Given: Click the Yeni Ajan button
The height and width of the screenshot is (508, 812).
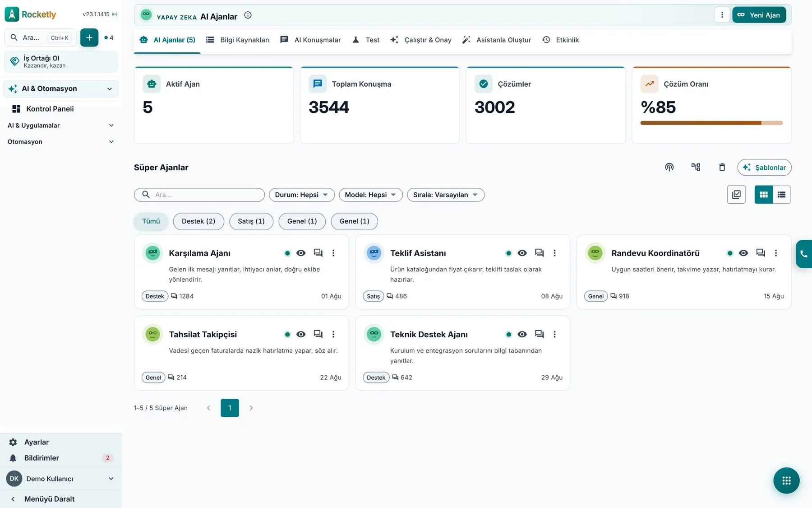Looking at the screenshot, I should pos(759,15).
